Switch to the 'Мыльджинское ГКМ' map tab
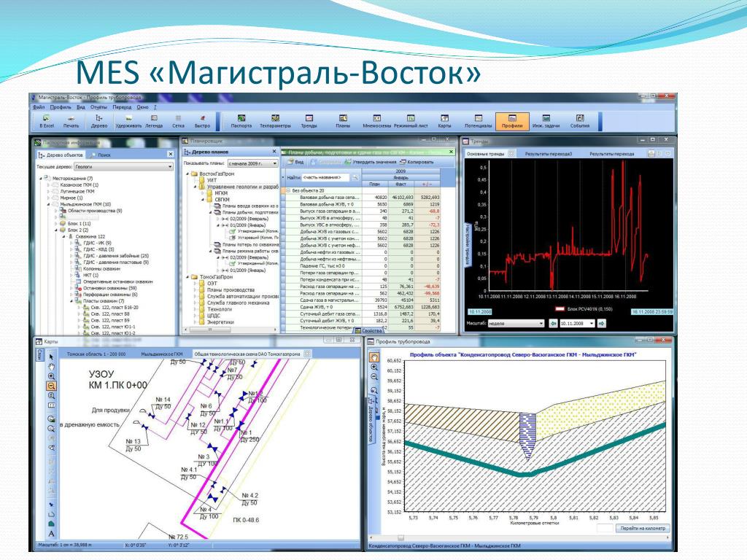The height and width of the screenshot is (560, 747). (162, 354)
